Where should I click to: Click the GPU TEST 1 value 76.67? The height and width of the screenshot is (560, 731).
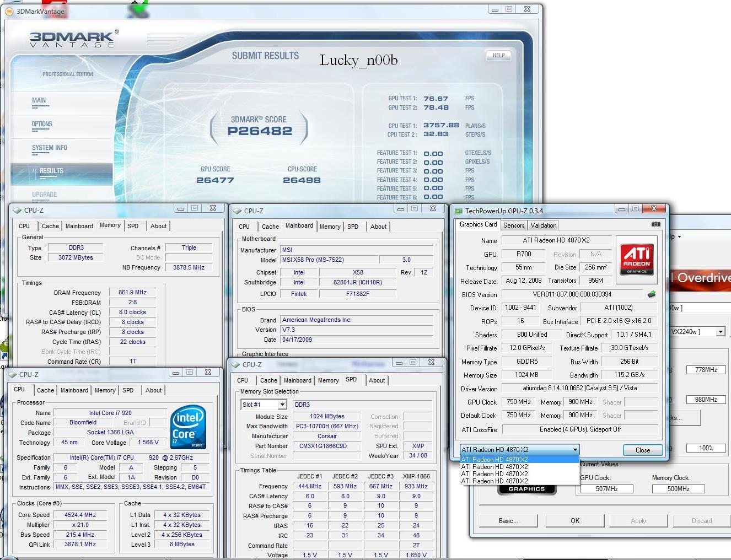click(x=436, y=99)
